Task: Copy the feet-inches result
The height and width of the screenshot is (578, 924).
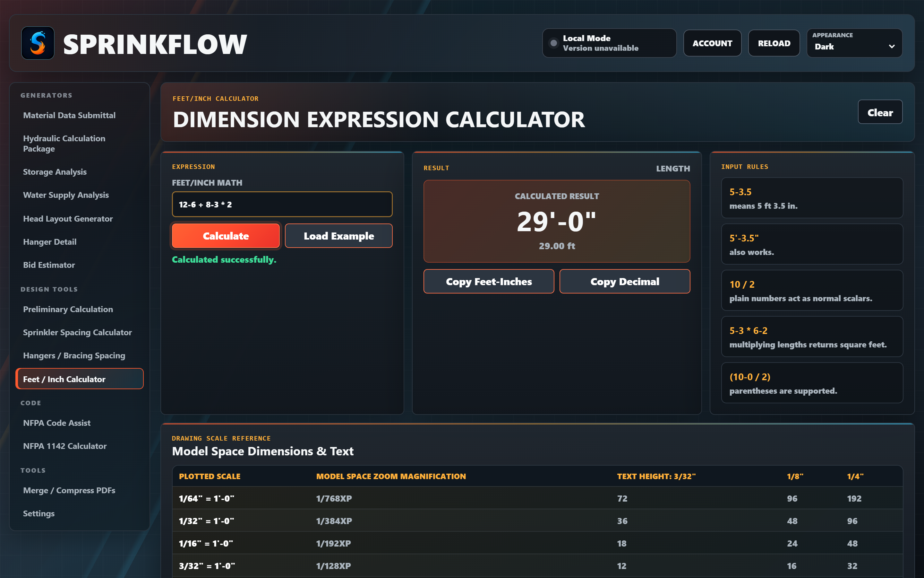Action: point(489,281)
